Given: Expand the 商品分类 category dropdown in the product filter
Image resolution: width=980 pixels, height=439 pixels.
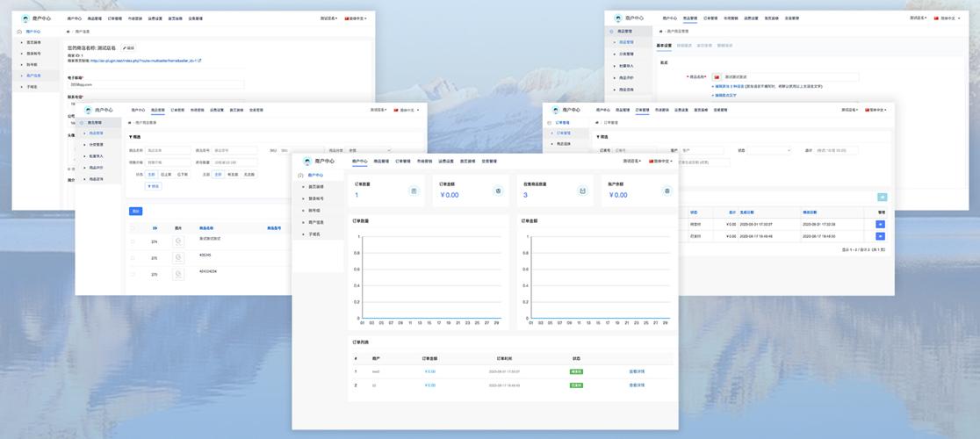Looking at the screenshot, I should click(x=369, y=150).
